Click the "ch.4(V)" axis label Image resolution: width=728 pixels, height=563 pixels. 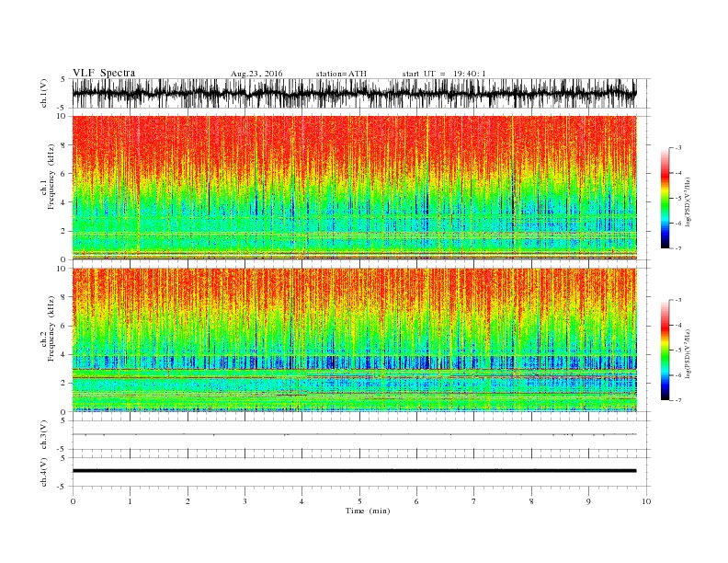(44, 472)
